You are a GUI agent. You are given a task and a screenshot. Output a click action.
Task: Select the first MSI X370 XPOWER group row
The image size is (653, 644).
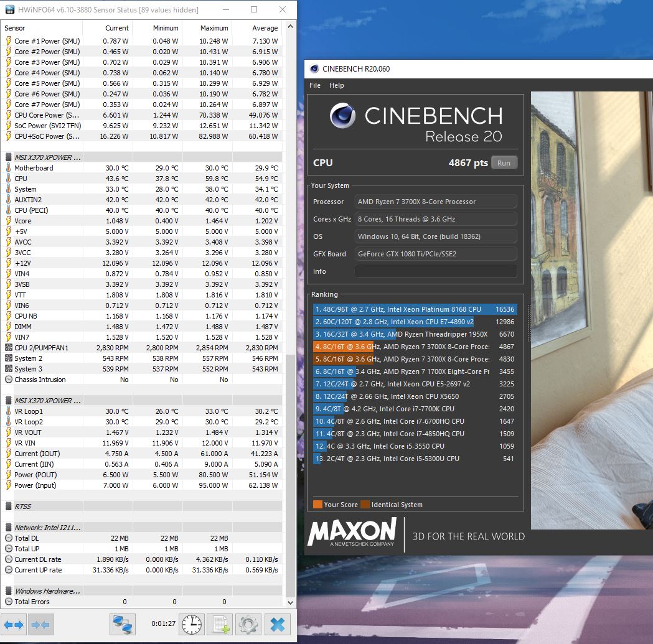click(x=141, y=157)
